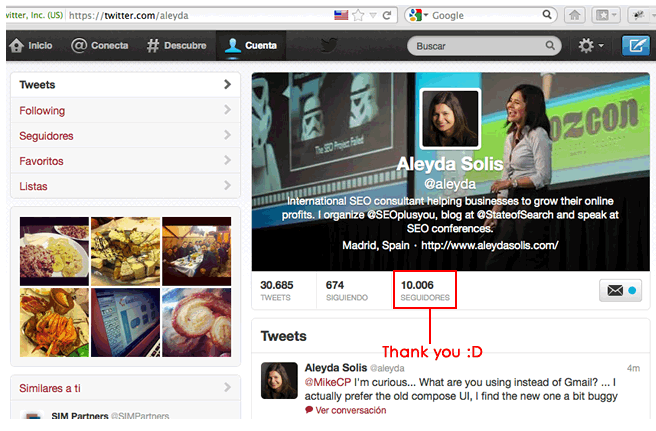
Task: Open the grilled seafood photo thumbnail
Action: click(54, 322)
